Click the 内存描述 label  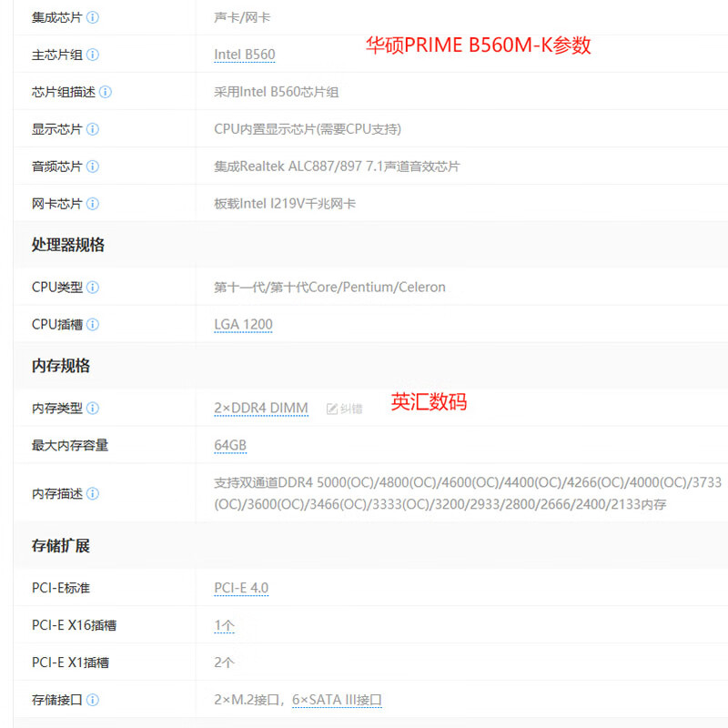(57, 493)
